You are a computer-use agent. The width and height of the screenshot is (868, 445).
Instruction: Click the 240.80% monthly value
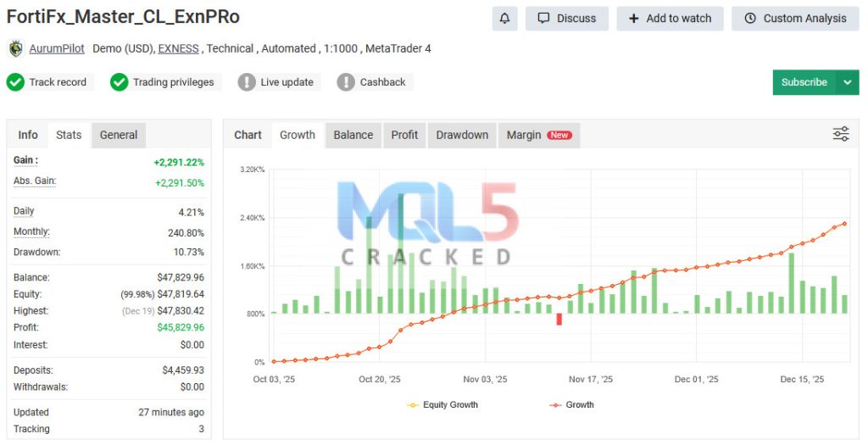[186, 234]
